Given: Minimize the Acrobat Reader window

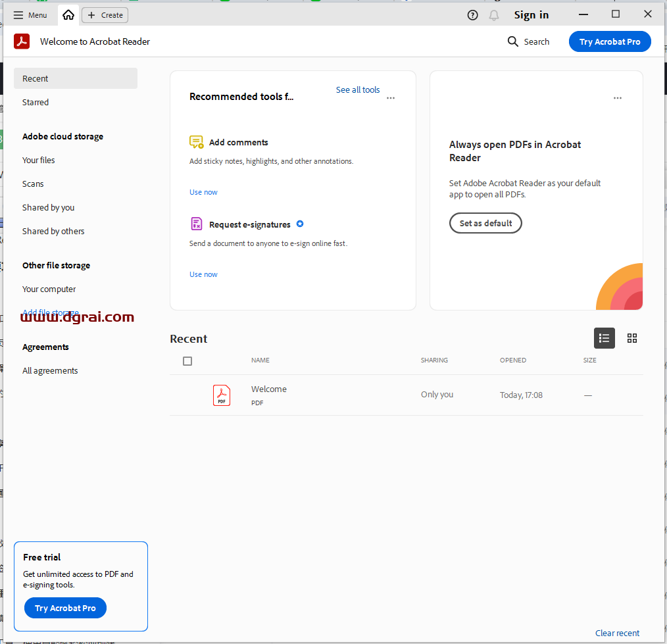Looking at the screenshot, I should click(x=583, y=14).
